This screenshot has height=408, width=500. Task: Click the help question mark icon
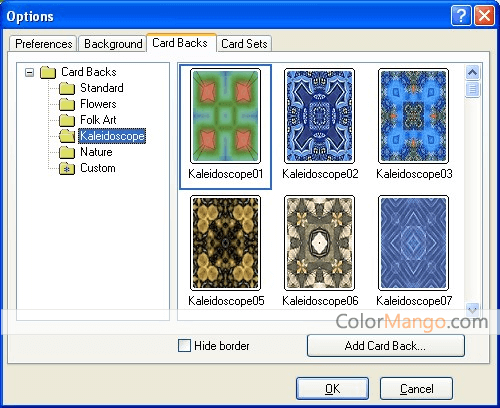[x=461, y=15]
